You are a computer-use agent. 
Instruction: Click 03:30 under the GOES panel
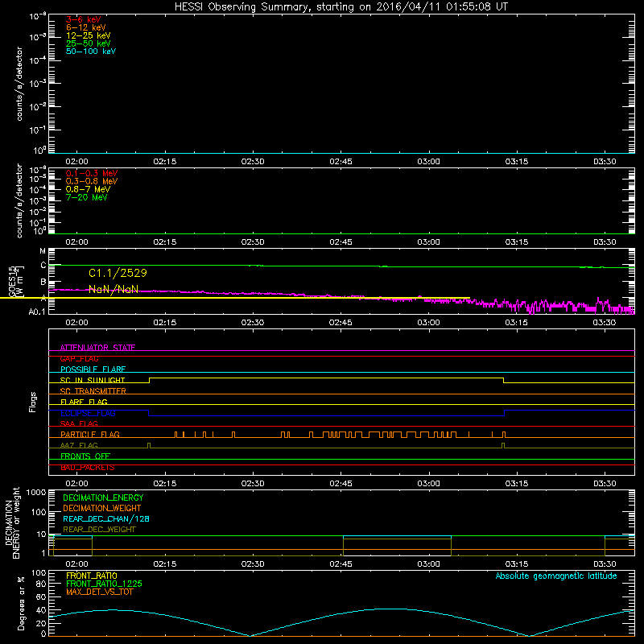coord(605,323)
